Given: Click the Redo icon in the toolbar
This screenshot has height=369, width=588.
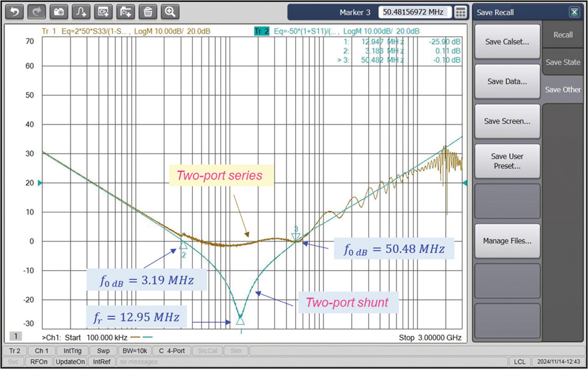Looking at the screenshot, I should point(36,12).
